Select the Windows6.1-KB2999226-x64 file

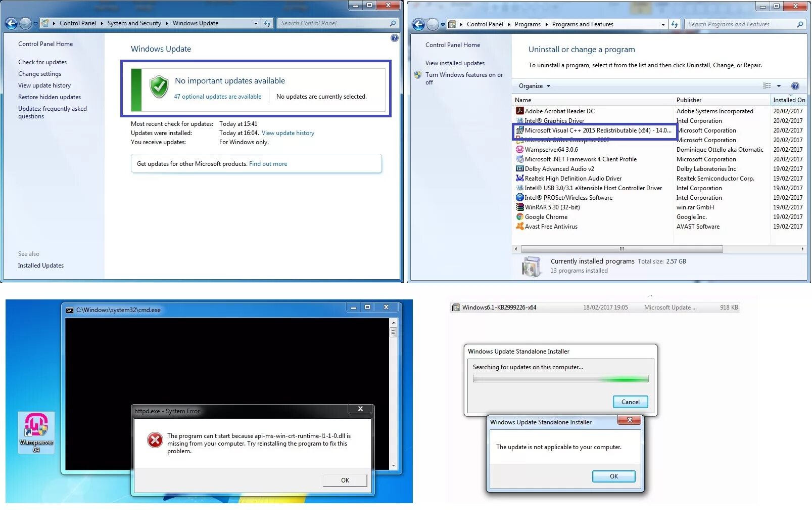pos(595,308)
